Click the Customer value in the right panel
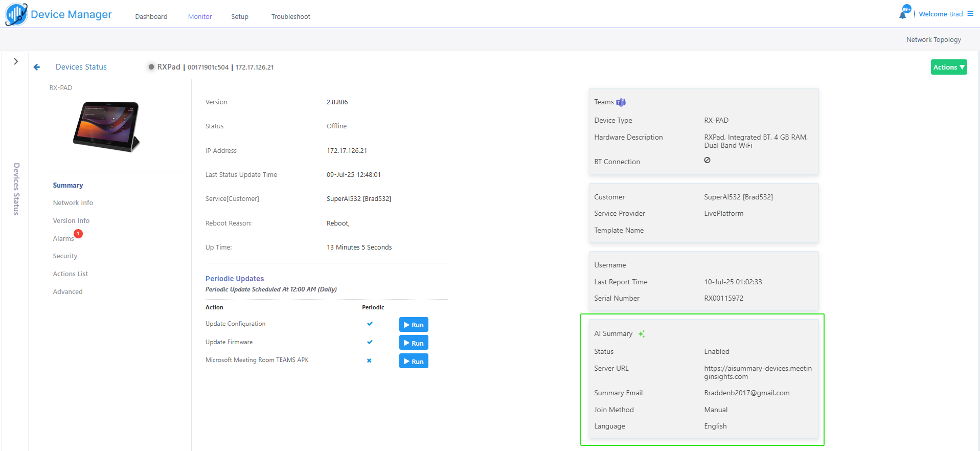Viewport: 980px width, 451px height. tap(739, 197)
